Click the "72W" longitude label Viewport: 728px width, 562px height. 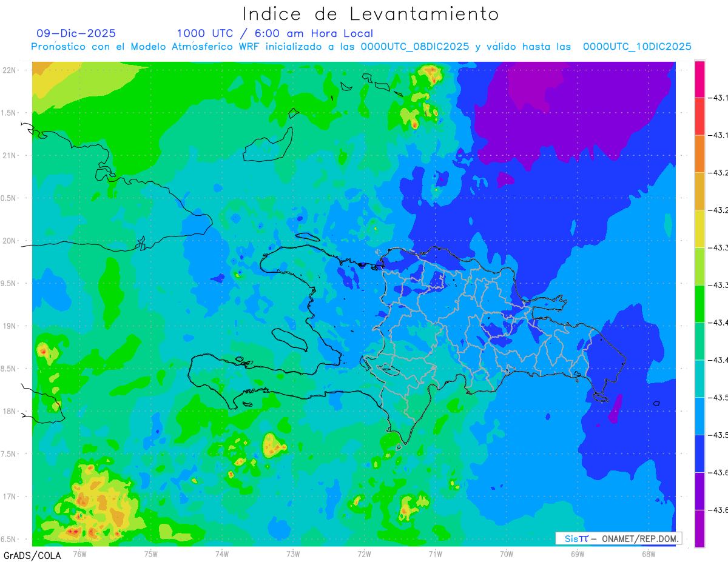(364, 554)
